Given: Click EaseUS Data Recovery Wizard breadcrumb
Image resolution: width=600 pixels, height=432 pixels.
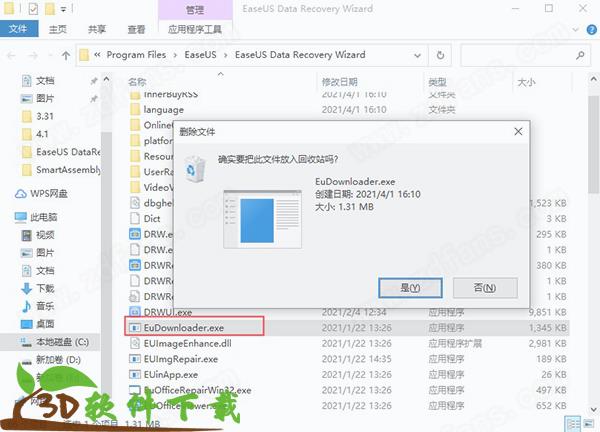Looking at the screenshot, I should [300, 55].
